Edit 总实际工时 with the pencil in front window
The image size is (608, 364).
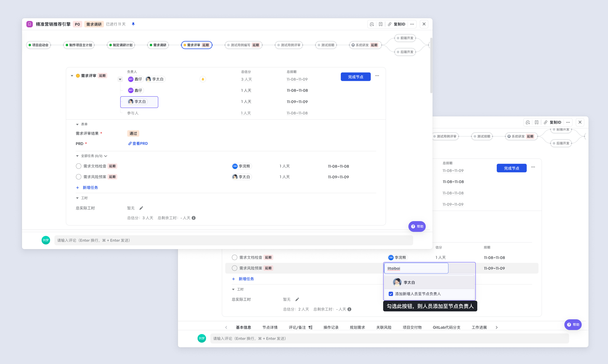(x=141, y=208)
